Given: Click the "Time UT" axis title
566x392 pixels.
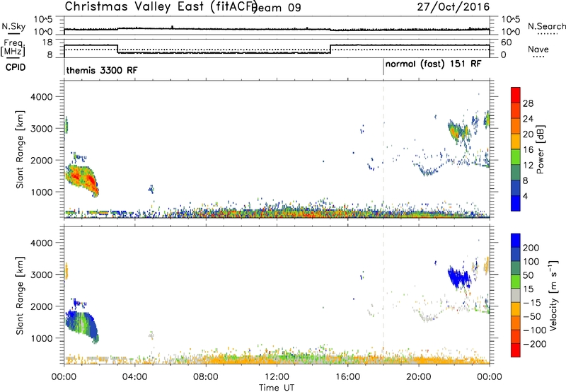Looking at the screenshot, I should 277,388.
